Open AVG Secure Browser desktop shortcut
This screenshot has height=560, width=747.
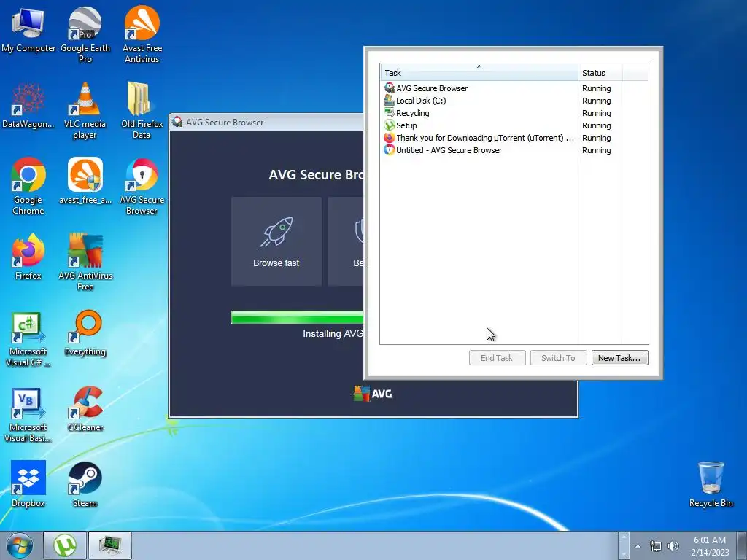[x=142, y=186]
